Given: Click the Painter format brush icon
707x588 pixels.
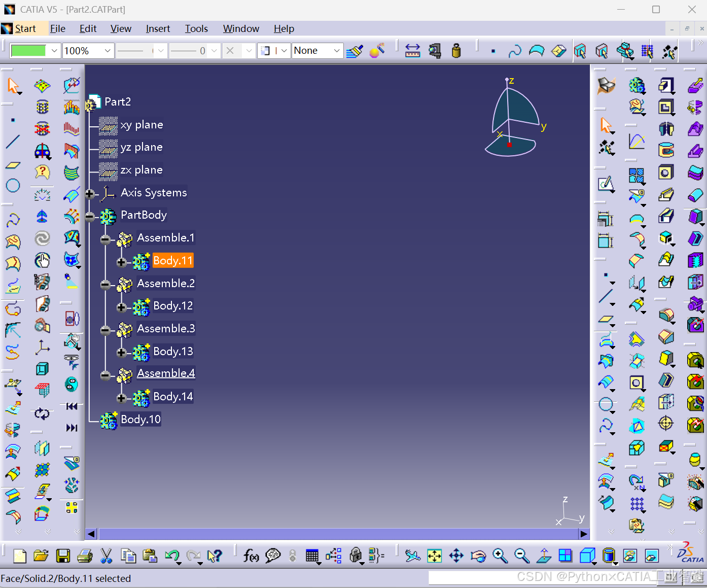Looking at the screenshot, I should pos(355,51).
